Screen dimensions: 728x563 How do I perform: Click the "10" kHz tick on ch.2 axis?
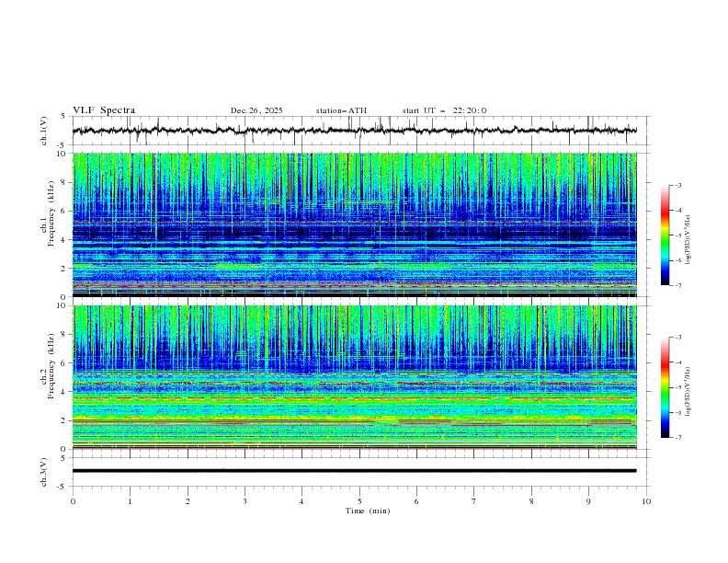click(x=63, y=305)
